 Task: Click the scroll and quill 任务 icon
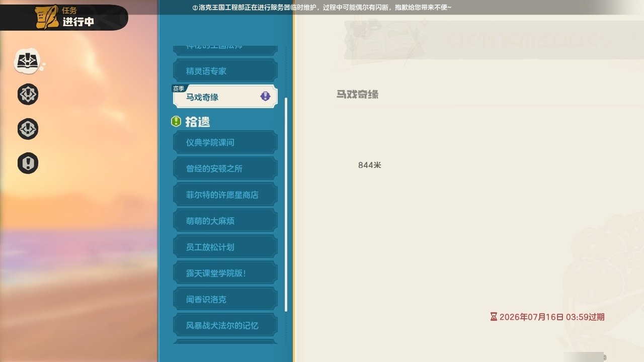click(x=47, y=17)
